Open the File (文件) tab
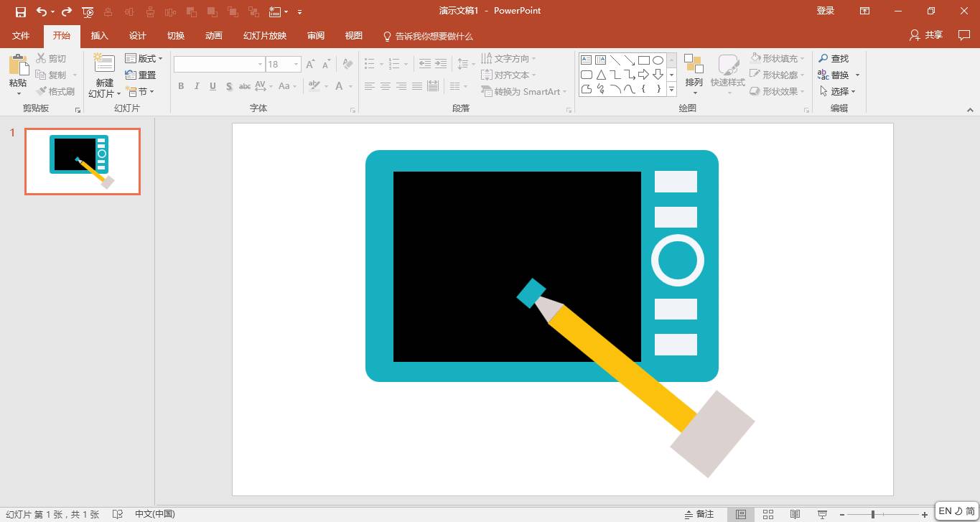Image resolution: width=980 pixels, height=522 pixels. pyautogui.click(x=21, y=36)
